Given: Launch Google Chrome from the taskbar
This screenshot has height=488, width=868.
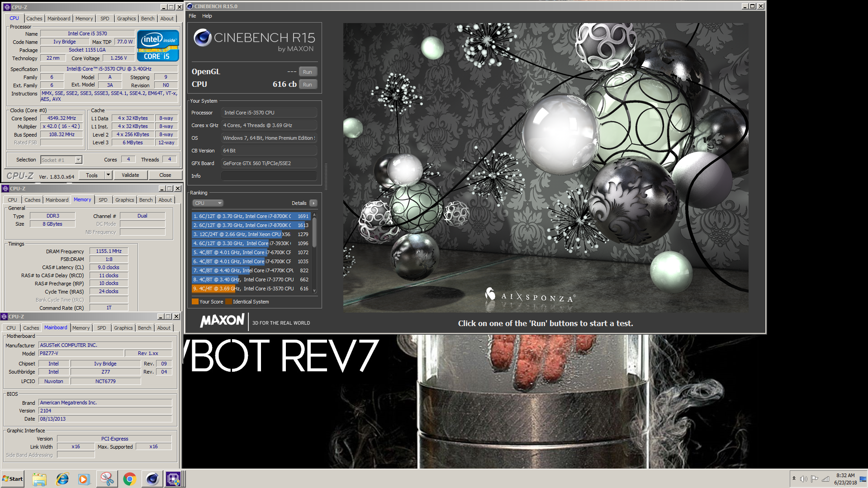Looking at the screenshot, I should point(129,479).
